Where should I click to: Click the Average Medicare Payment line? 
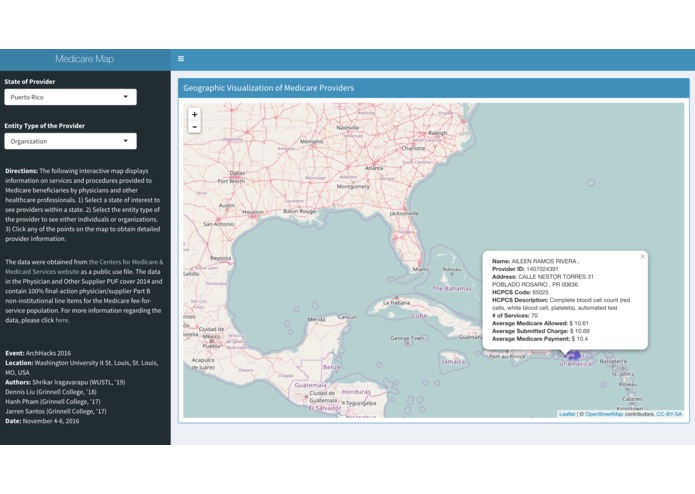540,339
